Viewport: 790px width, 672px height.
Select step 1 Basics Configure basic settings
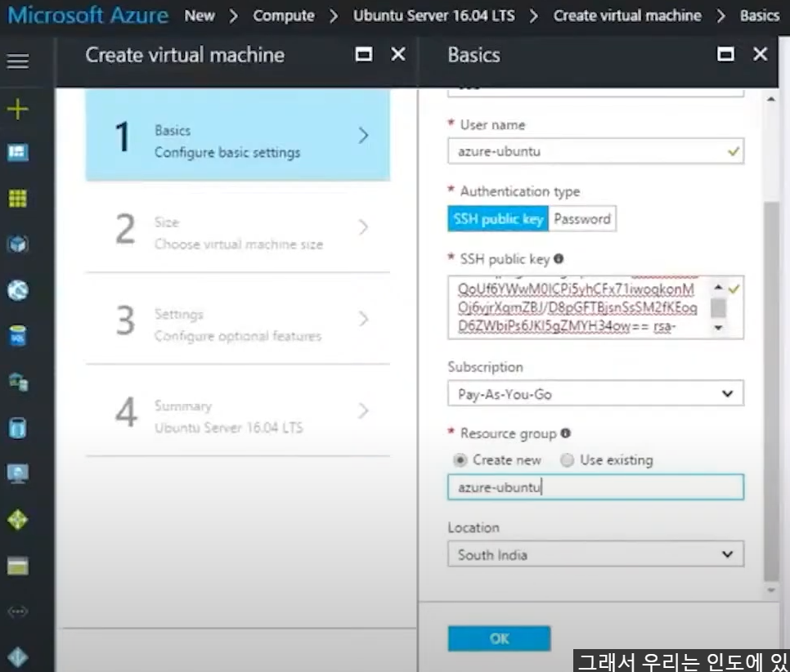click(237, 135)
